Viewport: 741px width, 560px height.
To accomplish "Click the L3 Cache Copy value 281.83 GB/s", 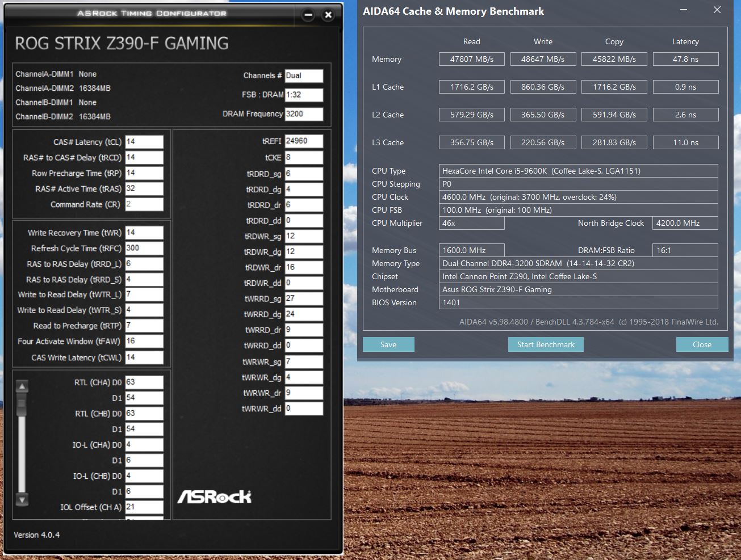I will (614, 142).
